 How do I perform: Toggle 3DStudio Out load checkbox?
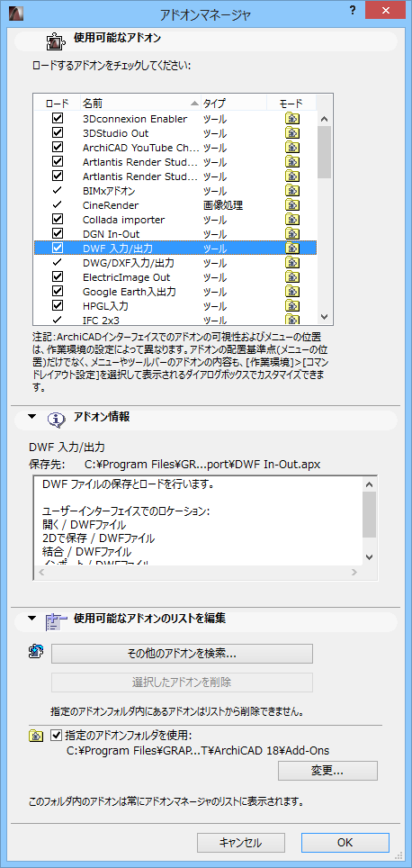(58, 133)
